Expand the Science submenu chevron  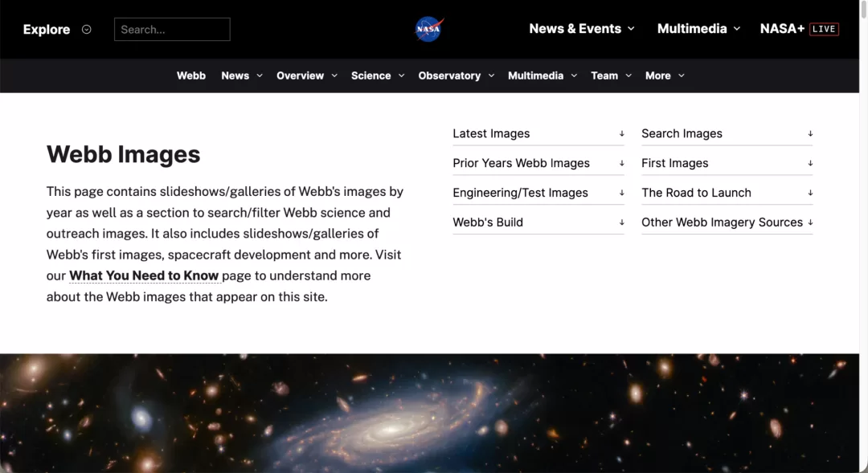click(401, 75)
